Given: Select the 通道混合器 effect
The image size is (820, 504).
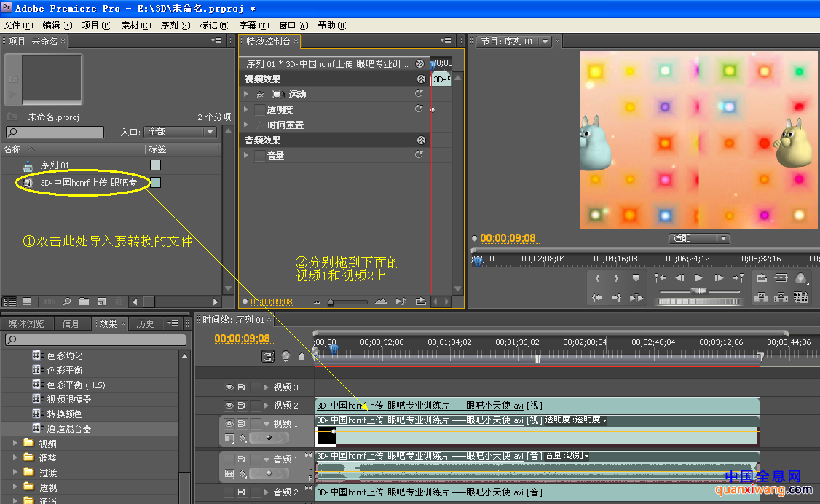Looking at the screenshot, I should (x=69, y=428).
